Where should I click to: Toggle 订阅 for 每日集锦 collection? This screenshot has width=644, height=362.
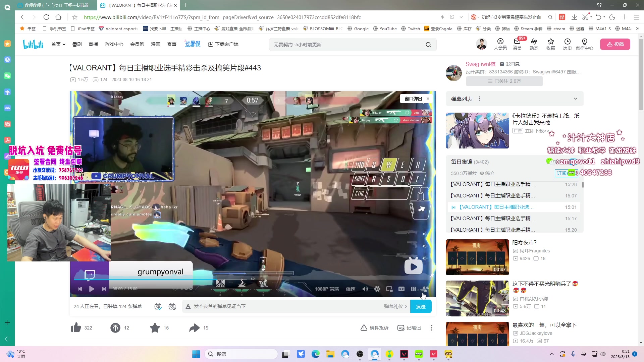[566, 173]
